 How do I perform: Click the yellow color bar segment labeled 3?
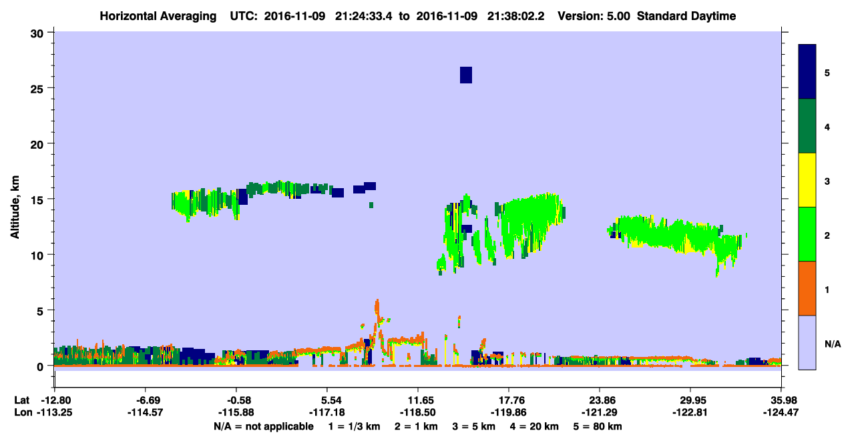click(808, 180)
